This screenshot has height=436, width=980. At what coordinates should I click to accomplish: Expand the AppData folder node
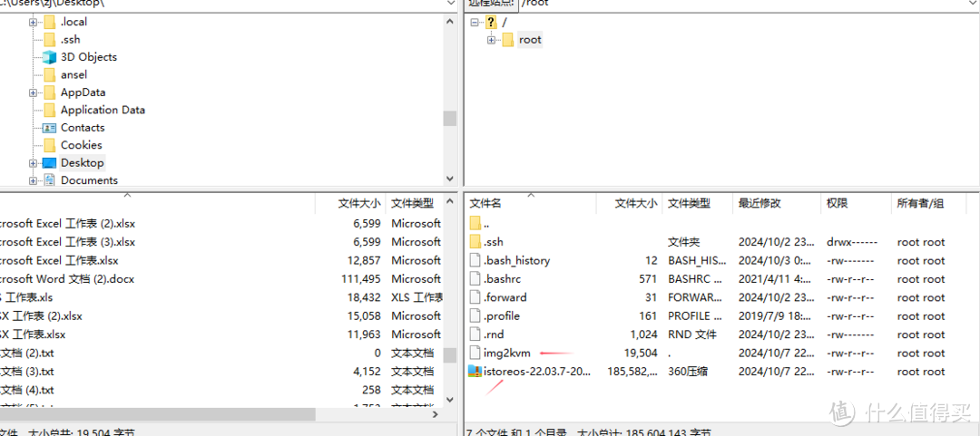pos(33,92)
